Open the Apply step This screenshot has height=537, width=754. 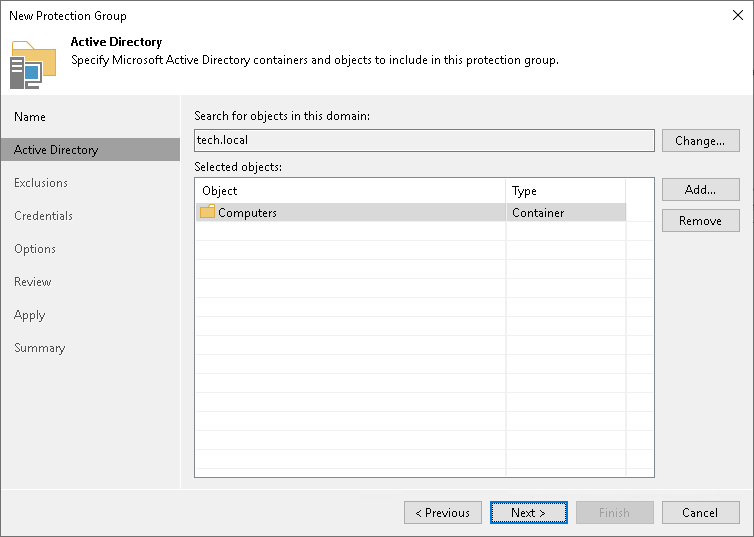pos(29,315)
